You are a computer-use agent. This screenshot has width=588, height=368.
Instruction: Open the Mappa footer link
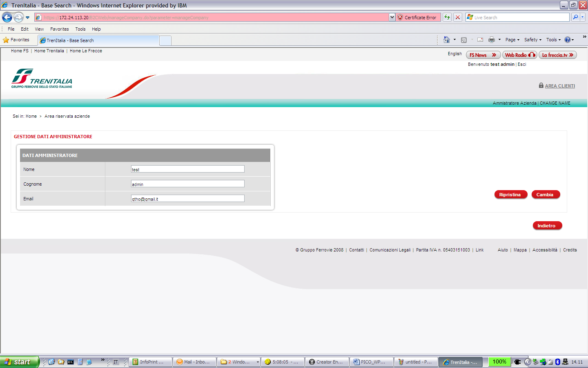520,250
